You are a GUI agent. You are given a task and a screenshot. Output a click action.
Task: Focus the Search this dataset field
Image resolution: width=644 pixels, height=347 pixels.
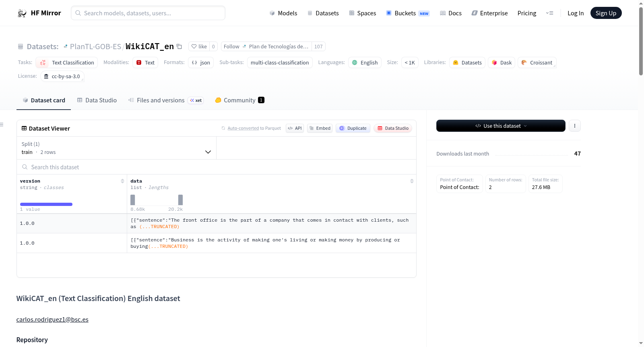217,167
